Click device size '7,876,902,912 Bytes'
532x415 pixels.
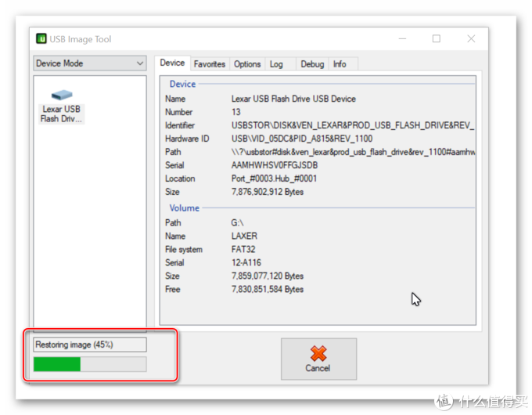tap(268, 192)
